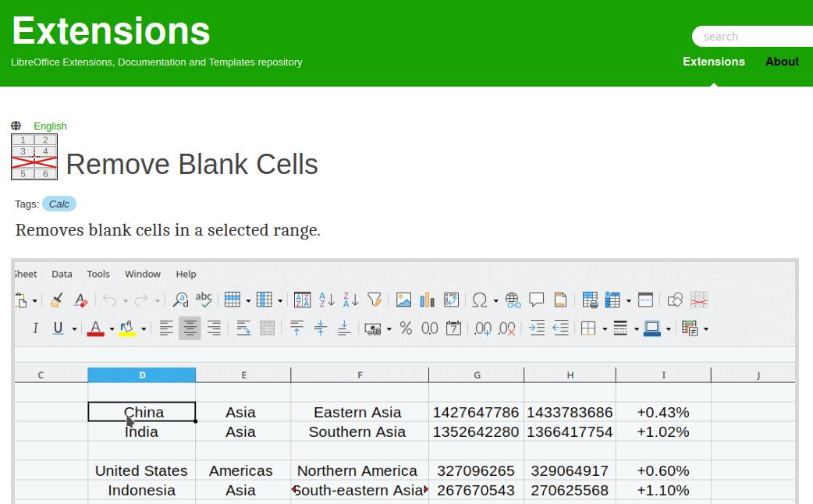Insert a hyperlink
This screenshot has height=504, width=813.
pyautogui.click(x=512, y=300)
